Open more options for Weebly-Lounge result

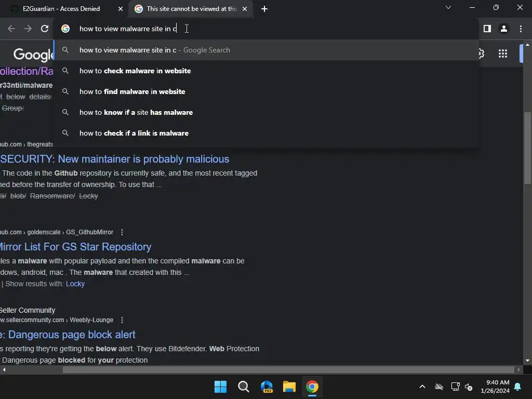point(122,320)
